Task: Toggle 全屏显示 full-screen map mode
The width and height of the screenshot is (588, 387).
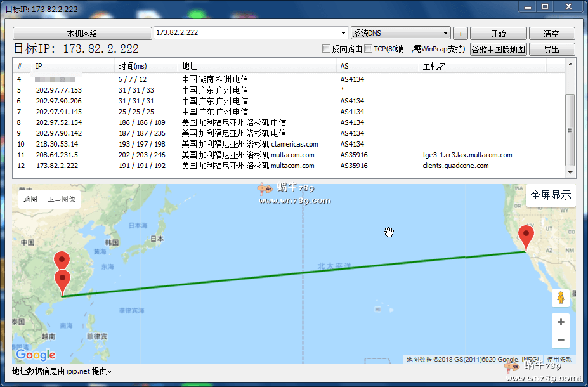Action: point(551,195)
